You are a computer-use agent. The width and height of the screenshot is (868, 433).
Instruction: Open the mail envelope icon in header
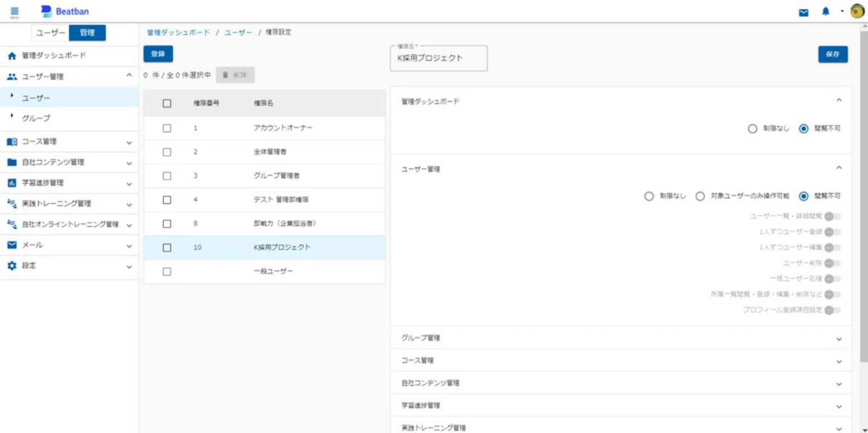tap(804, 12)
